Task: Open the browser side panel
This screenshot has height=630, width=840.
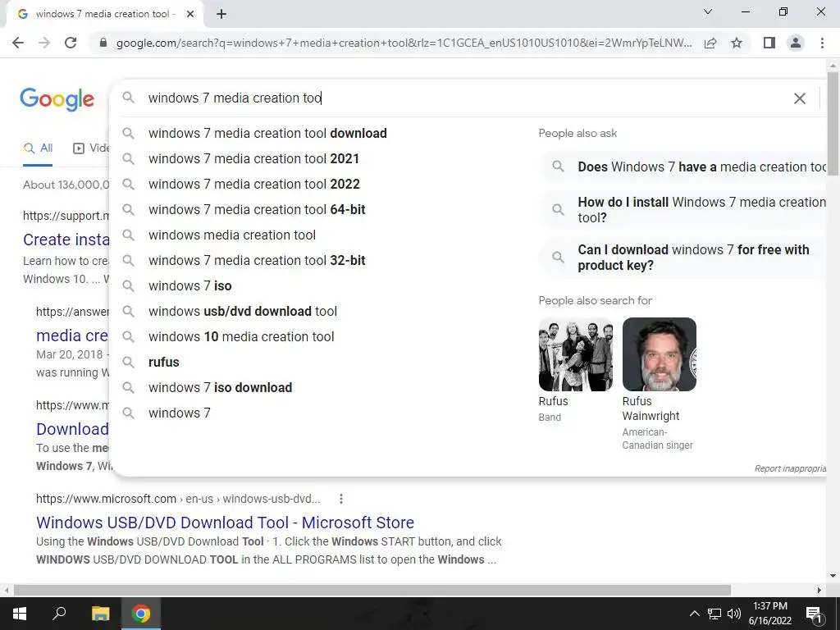Action: pos(769,43)
